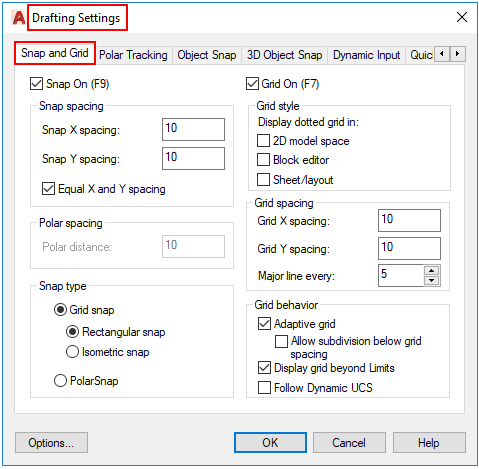
Task: Click the Grid behavior group label
Action: click(x=286, y=305)
